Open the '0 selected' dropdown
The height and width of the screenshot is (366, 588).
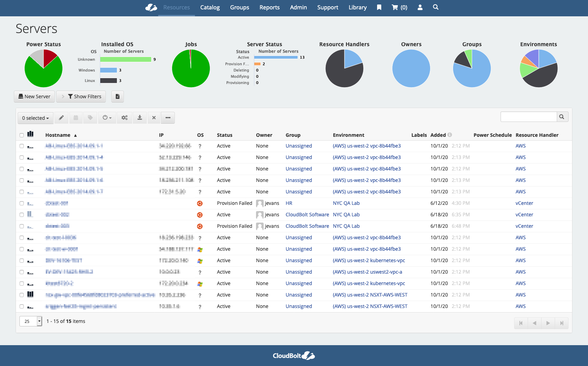coord(35,118)
